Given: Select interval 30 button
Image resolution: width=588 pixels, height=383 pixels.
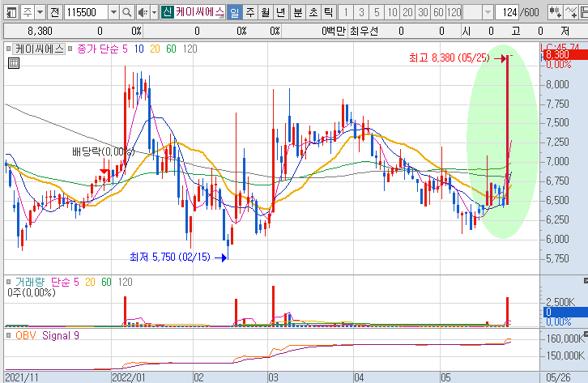Looking at the screenshot, I should click(x=423, y=13).
